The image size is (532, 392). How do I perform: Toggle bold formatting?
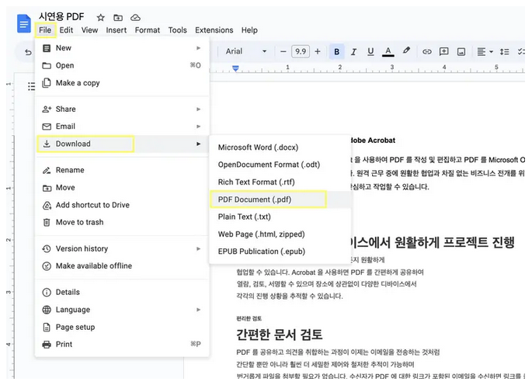point(337,52)
